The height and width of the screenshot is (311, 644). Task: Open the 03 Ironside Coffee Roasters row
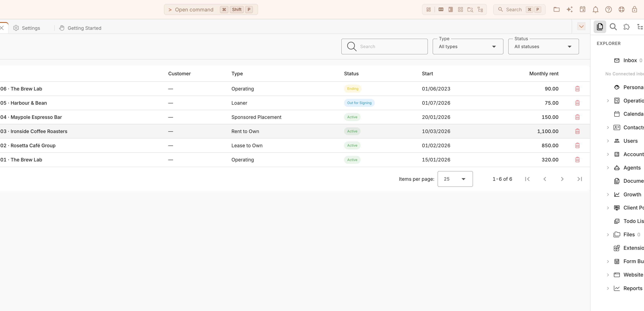point(295,131)
